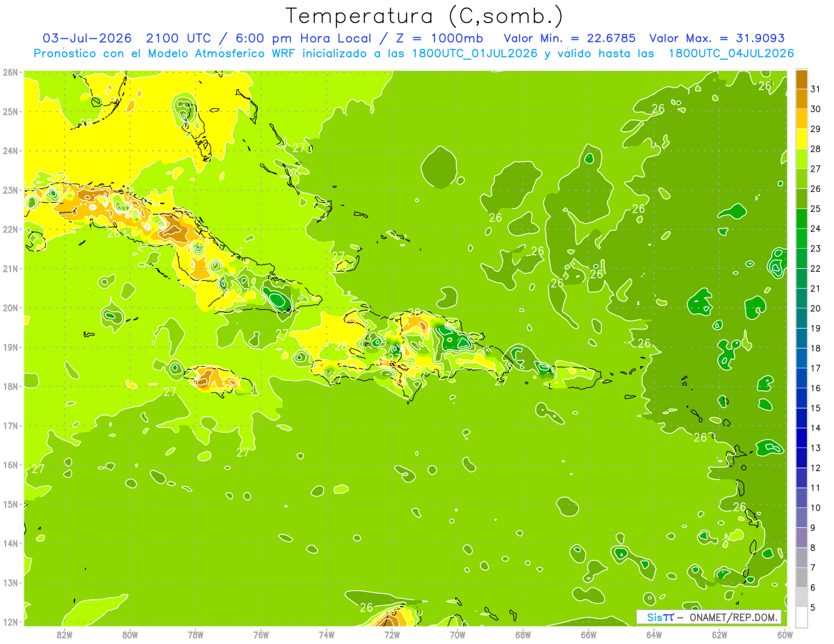Viewport: 834px width, 644px height.
Task: Click the 19N latitude axis label
Action: [x=10, y=347]
